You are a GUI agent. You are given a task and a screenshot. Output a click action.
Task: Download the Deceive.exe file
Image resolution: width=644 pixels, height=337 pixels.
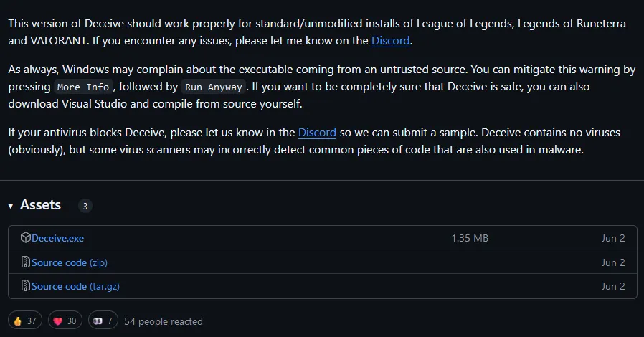[57, 238]
